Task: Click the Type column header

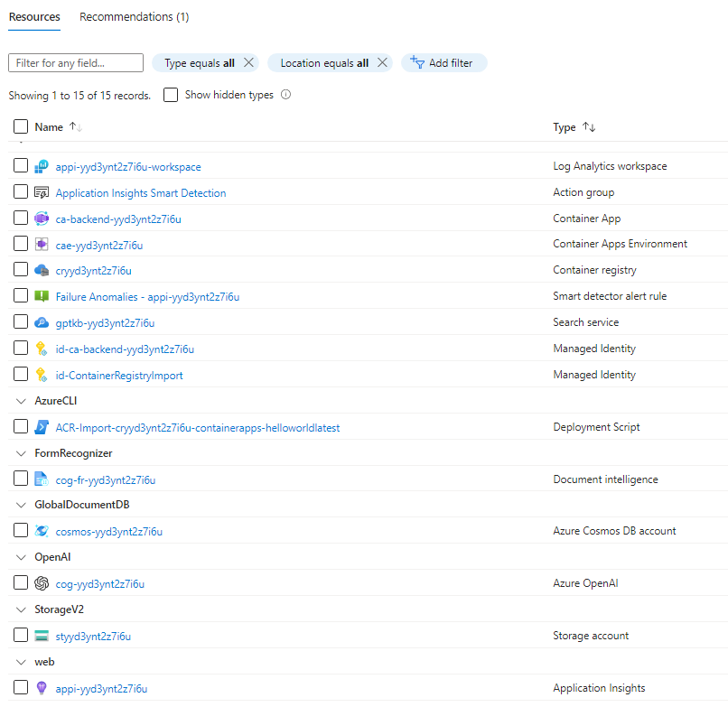Action: tap(565, 127)
